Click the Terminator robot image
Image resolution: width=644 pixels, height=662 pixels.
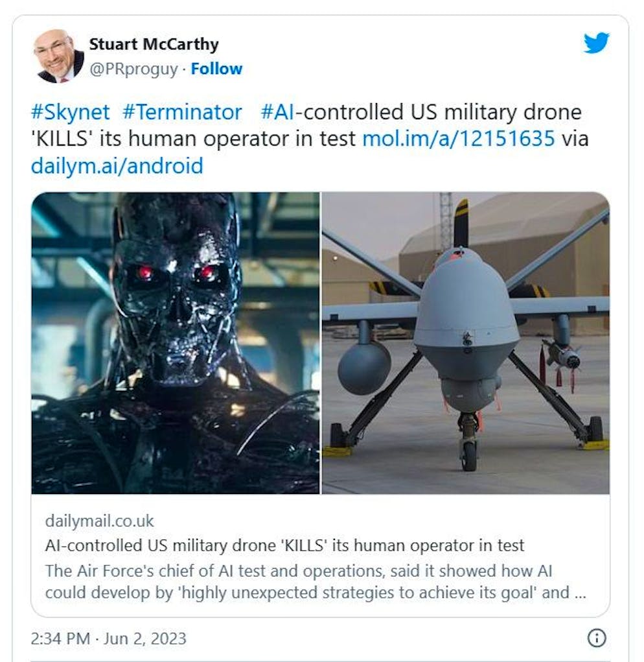pos(176,343)
